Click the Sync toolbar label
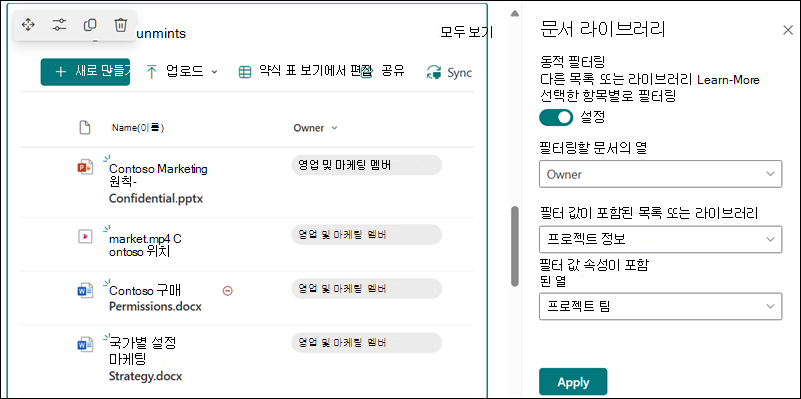Image resolution: width=801 pixels, height=399 pixels. [x=459, y=73]
